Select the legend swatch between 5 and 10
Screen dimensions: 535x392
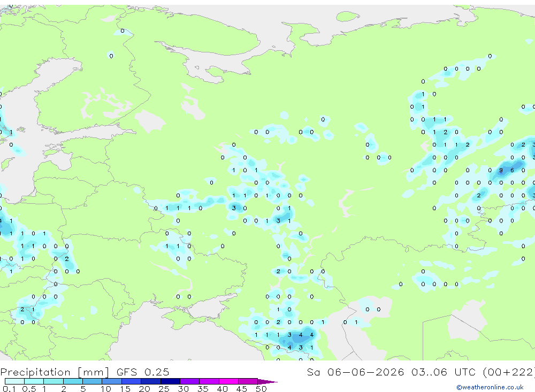pos(92,381)
